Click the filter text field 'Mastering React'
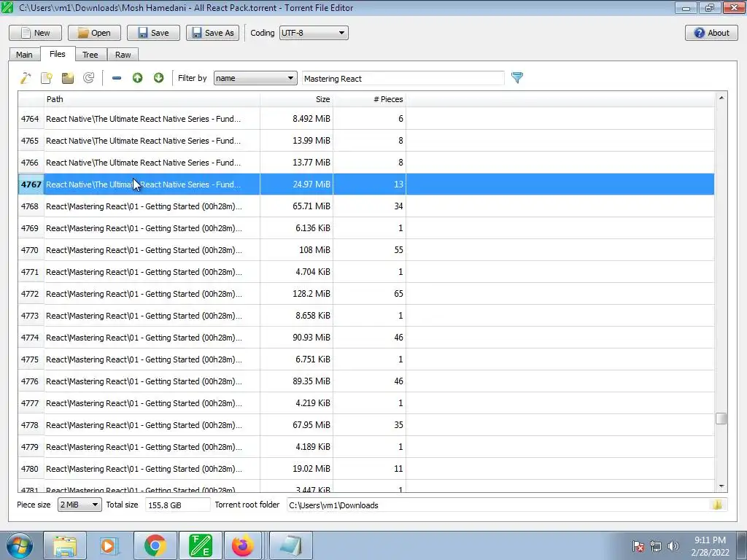This screenshot has height=560, width=747. click(403, 79)
